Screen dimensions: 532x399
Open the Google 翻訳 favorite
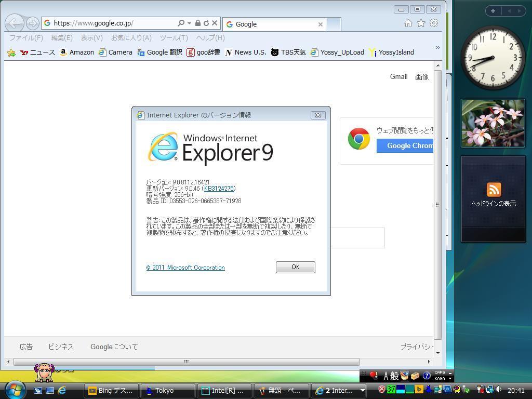[x=160, y=52]
